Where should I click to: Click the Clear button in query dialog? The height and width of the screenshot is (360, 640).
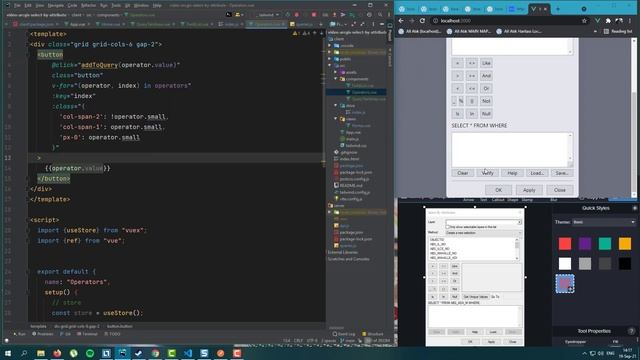[462, 173]
